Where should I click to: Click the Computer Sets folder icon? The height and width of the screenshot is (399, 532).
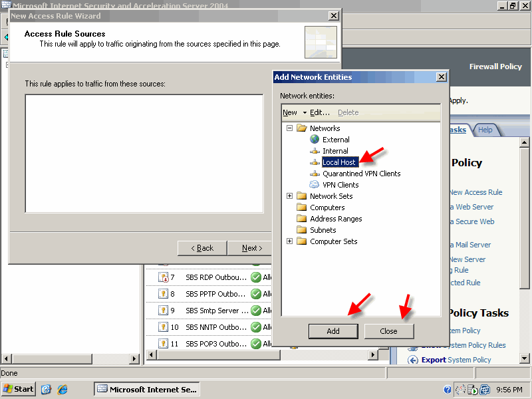[302, 241]
